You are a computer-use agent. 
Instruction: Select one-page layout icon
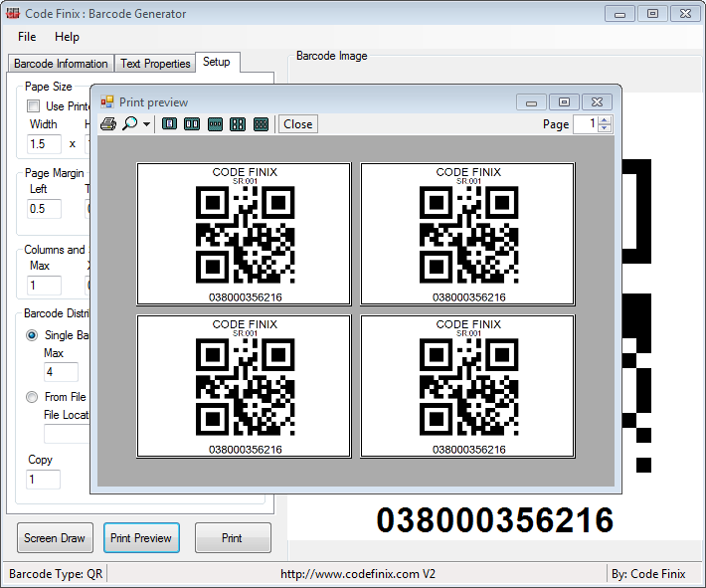click(169, 124)
